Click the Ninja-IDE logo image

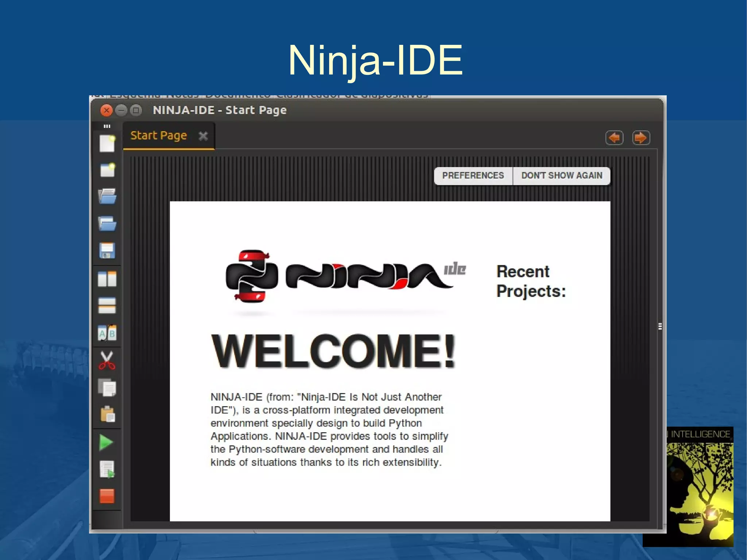click(345, 276)
